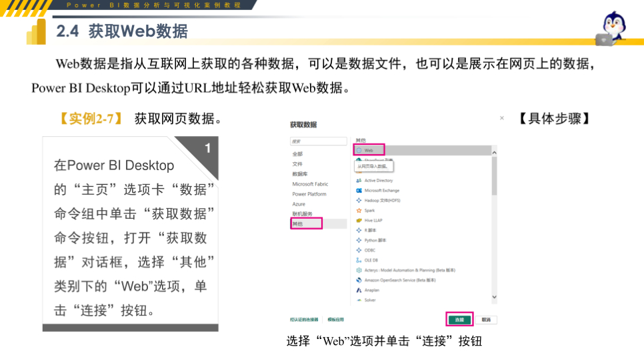Image resolution: width=644 pixels, height=363 pixels.
Task: Select the Amazon OpenSearch Service icon
Action: click(x=359, y=280)
